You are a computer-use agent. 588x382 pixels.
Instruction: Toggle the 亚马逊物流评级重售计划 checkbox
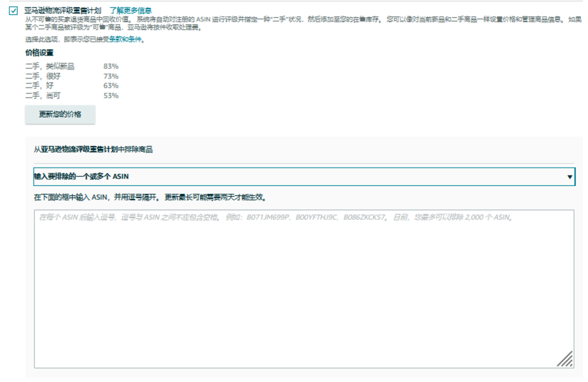click(x=14, y=10)
